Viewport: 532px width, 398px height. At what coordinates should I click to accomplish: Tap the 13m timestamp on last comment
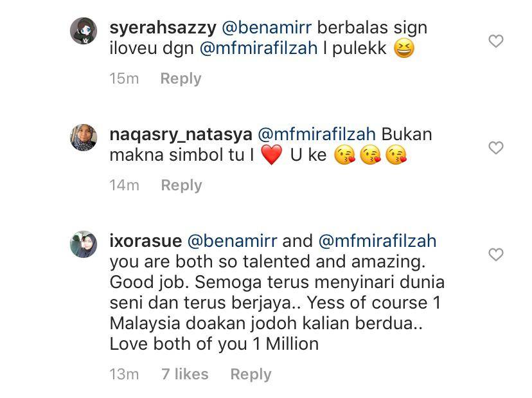(124, 374)
